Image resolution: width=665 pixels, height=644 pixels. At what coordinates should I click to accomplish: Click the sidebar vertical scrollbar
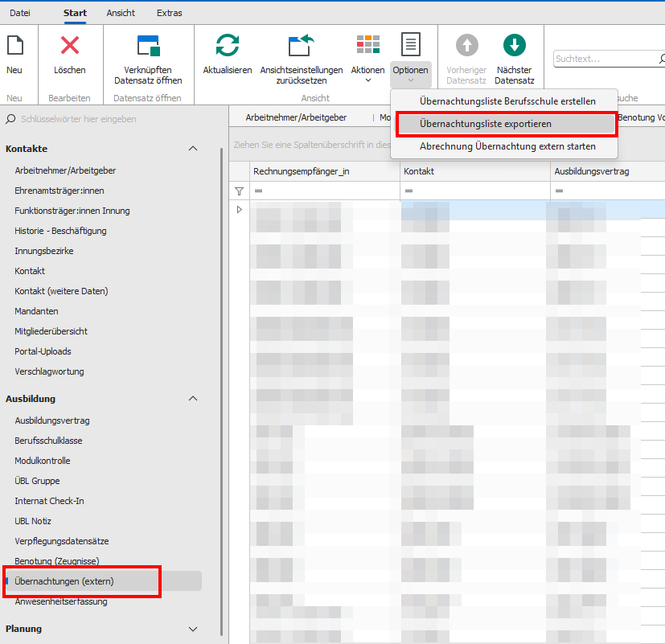[x=221, y=392]
